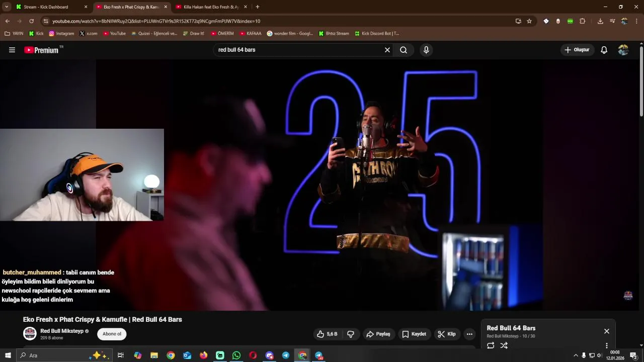Open the YAYIN bookmarks folder
The width and height of the screenshot is (644, 362).
pos(14,34)
